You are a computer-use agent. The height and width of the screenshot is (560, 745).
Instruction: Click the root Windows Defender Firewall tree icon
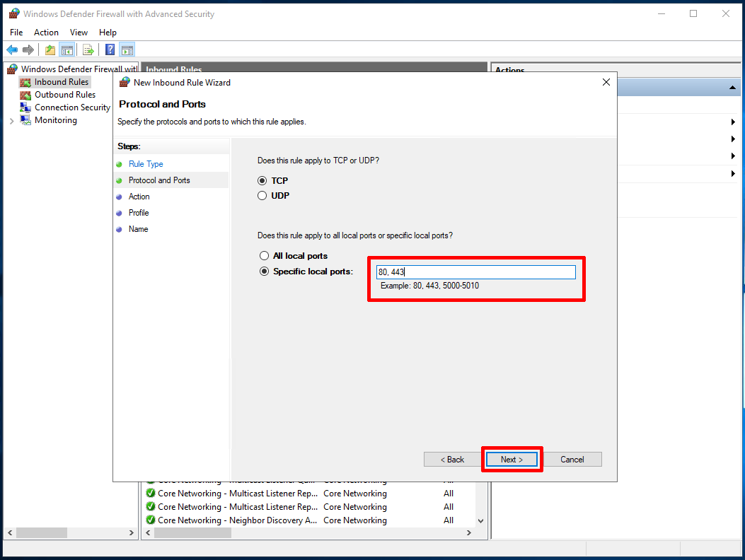pyautogui.click(x=12, y=69)
